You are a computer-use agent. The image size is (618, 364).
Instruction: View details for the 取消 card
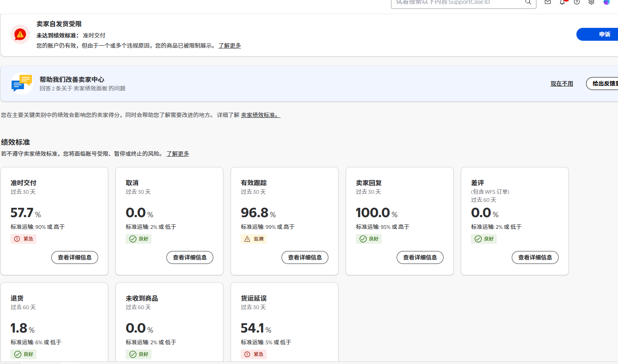pyautogui.click(x=190, y=257)
